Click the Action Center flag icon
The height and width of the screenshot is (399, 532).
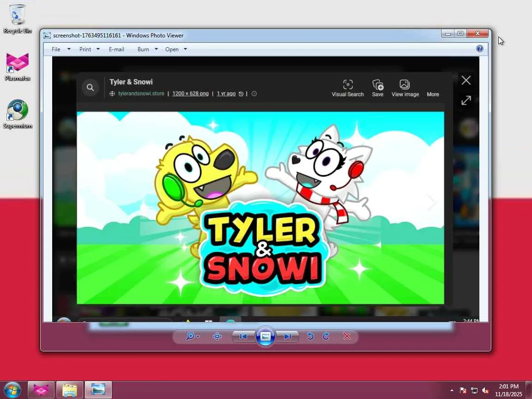pos(463,391)
